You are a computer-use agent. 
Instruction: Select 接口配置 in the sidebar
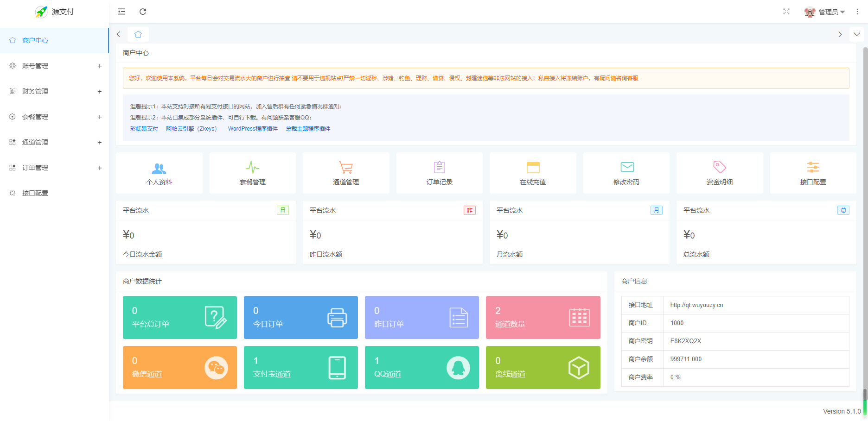click(x=54, y=193)
